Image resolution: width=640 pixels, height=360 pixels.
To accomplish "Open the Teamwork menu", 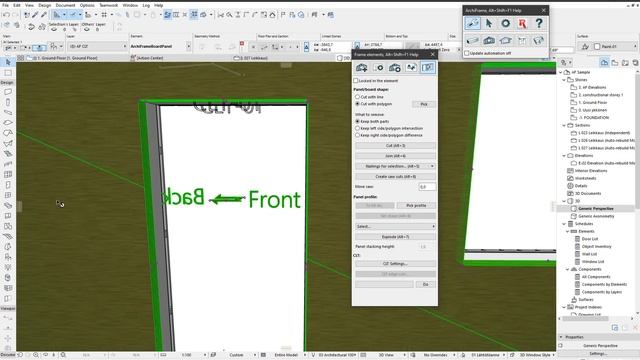I will click(109, 5).
